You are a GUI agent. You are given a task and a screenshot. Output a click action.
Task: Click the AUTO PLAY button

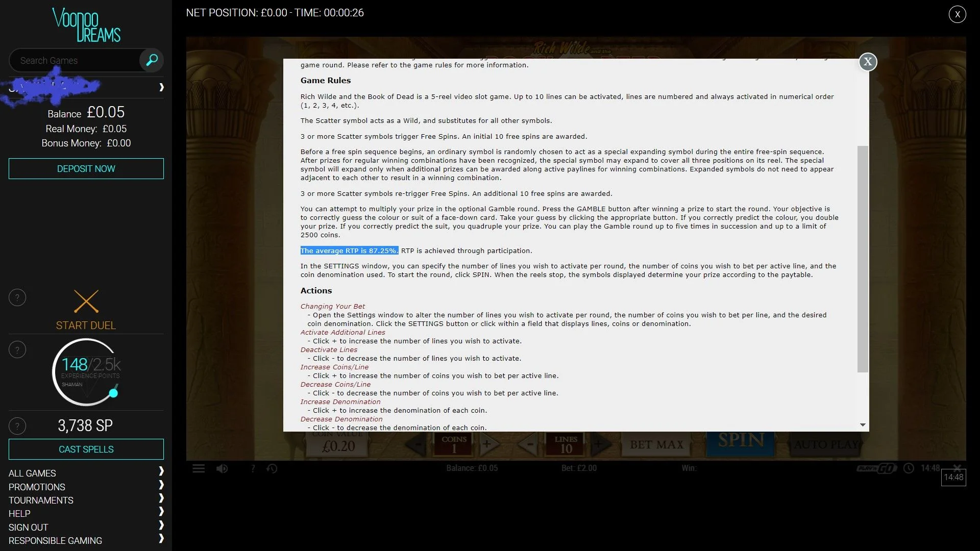(x=826, y=445)
